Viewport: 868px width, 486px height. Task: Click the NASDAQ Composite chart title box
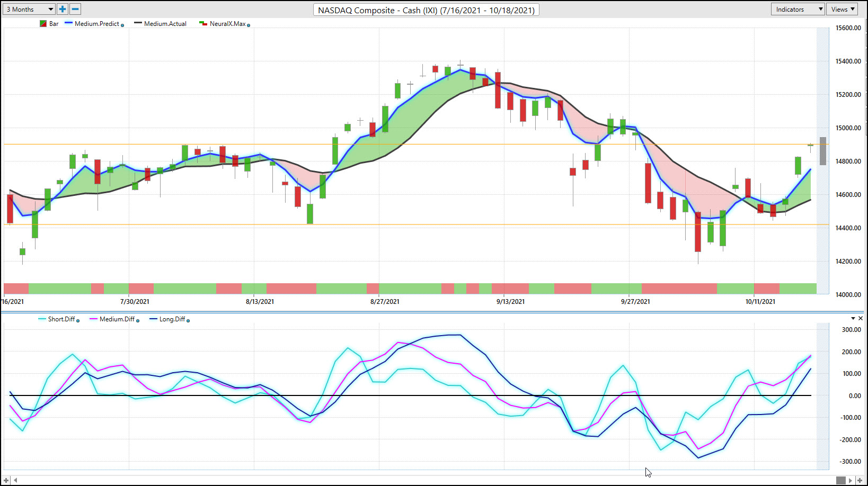(x=426, y=10)
